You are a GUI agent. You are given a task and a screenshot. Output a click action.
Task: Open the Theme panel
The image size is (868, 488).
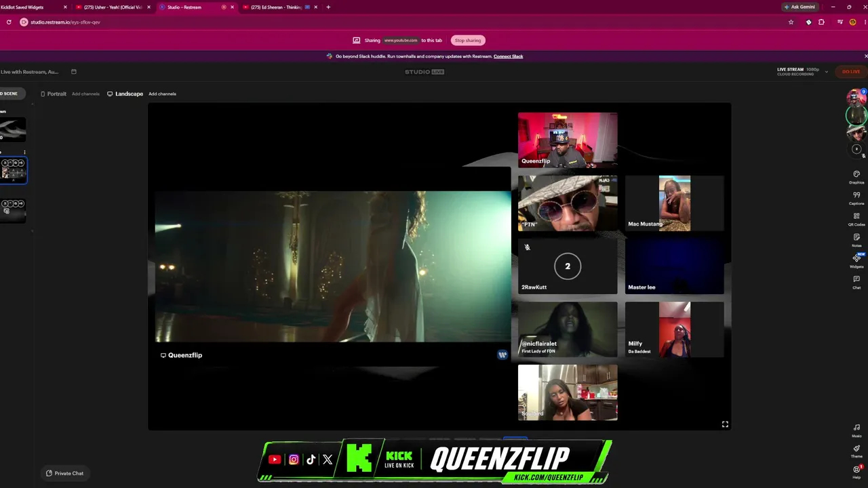[856, 451]
